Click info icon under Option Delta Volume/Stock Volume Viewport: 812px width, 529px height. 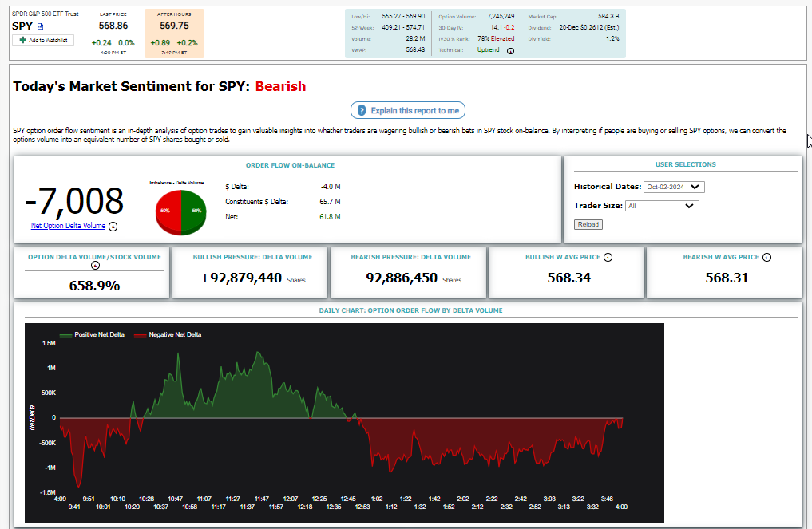pos(95,266)
